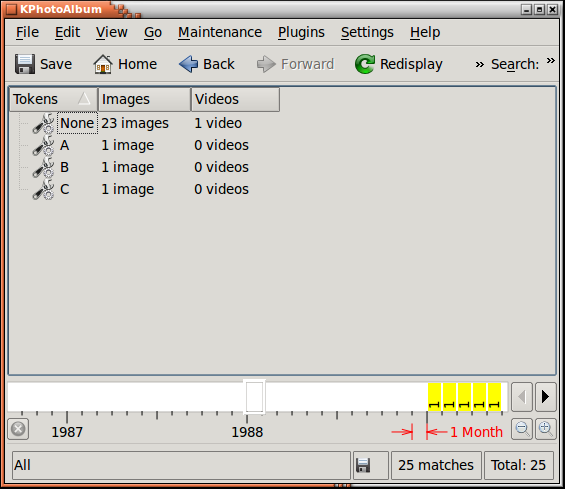
Task: Expand hidden toolbar items next to Search
Action: pos(479,65)
